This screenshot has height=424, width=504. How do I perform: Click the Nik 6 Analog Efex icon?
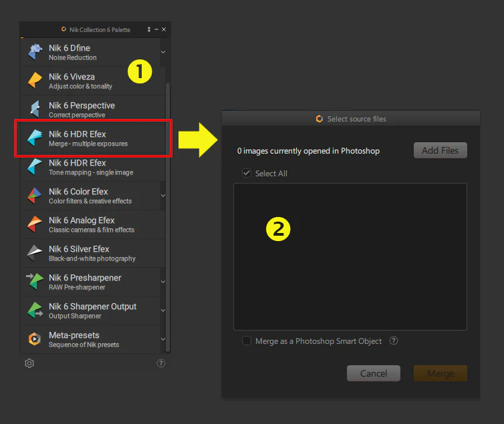pyautogui.click(x=35, y=224)
